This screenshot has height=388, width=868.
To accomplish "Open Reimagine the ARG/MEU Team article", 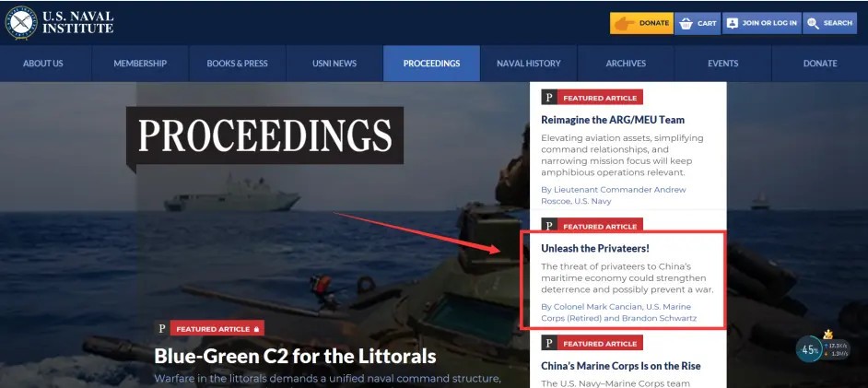I will pos(613,120).
